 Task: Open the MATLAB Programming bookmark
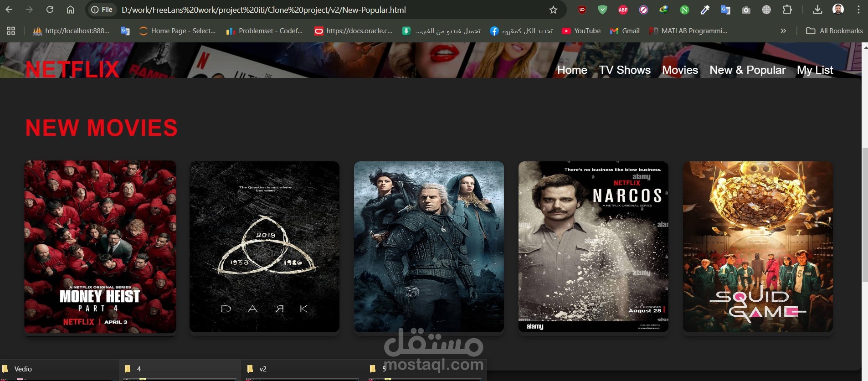(688, 31)
